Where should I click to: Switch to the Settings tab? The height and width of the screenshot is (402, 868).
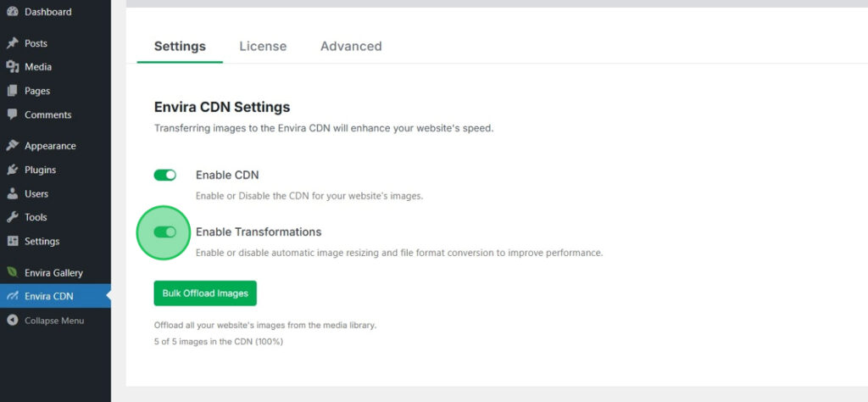tap(180, 47)
